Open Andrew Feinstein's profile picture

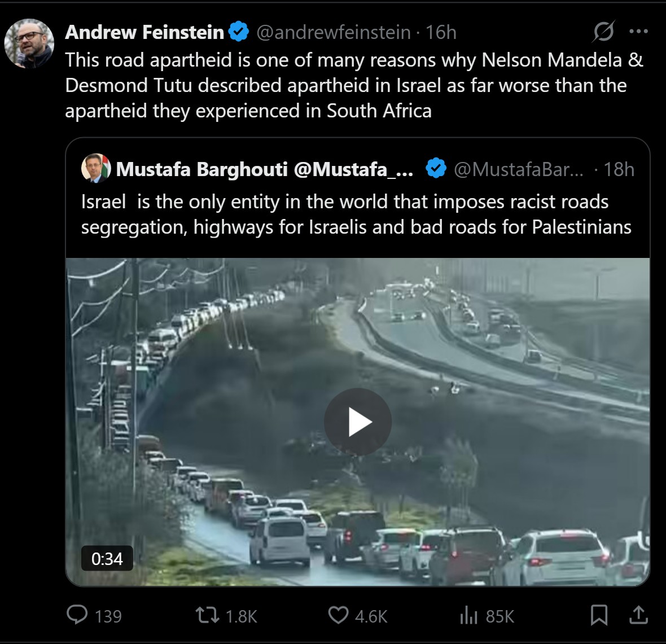[29, 44]
